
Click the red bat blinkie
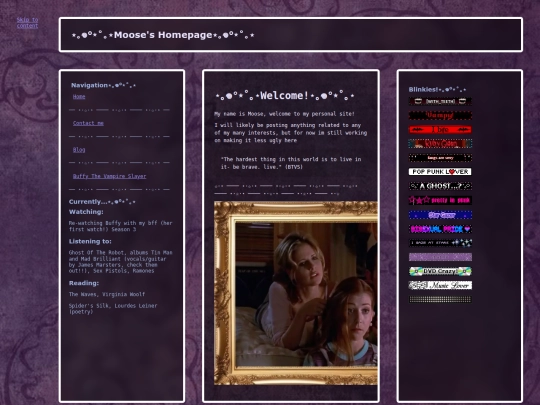click(x=440, y=129)
